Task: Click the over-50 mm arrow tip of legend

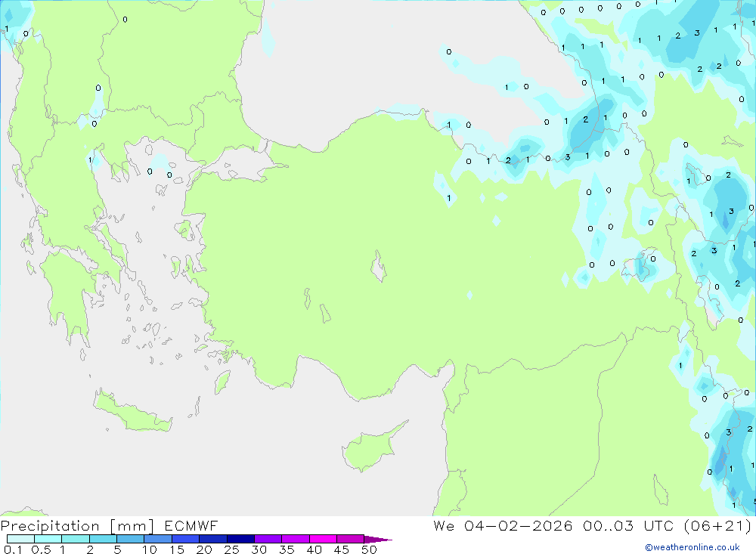Action: point(378,540)
